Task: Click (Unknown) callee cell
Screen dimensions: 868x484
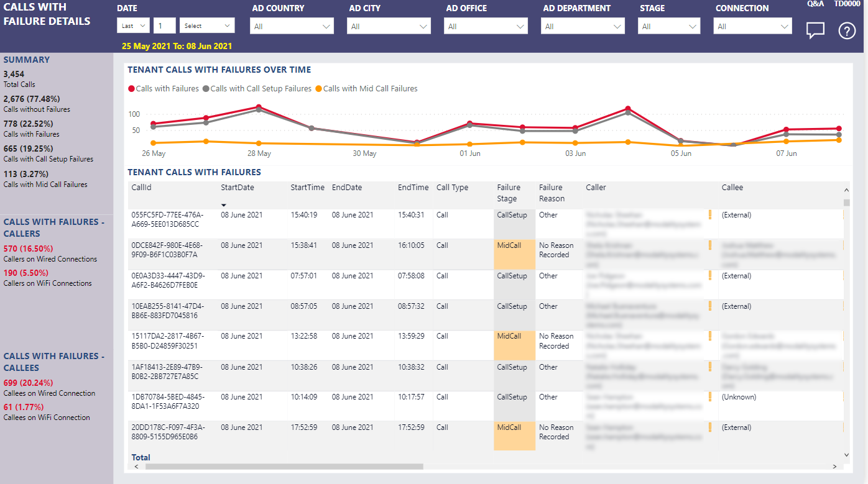Action: click(x=739, y=397)
